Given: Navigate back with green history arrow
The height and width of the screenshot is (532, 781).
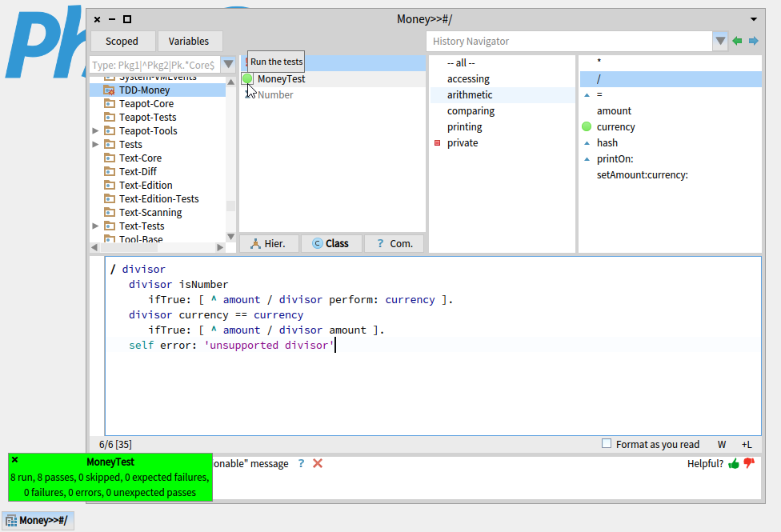Looking at the screenshot, I should click(737, 42).
